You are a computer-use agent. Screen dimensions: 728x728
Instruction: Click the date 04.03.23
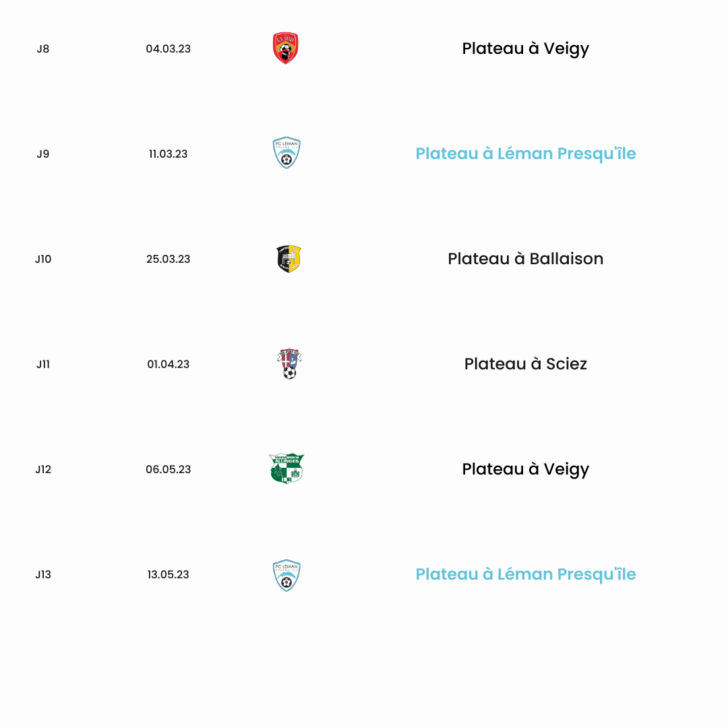click(168, 49)
